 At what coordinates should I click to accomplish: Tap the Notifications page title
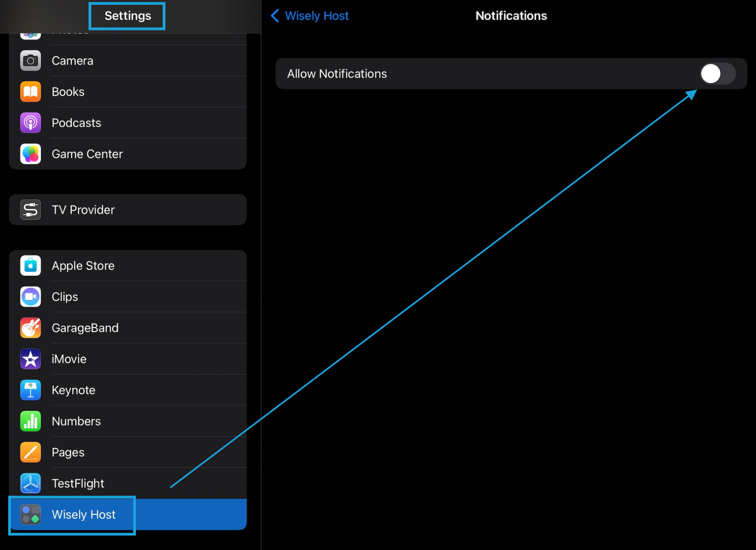(x=511, y=16)
